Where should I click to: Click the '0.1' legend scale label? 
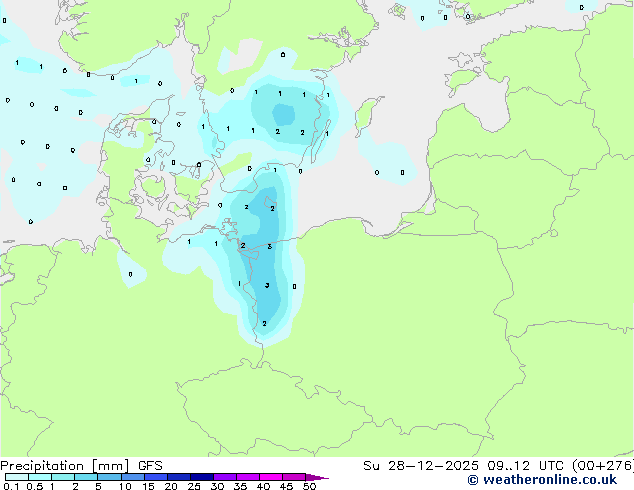[11, 486]
